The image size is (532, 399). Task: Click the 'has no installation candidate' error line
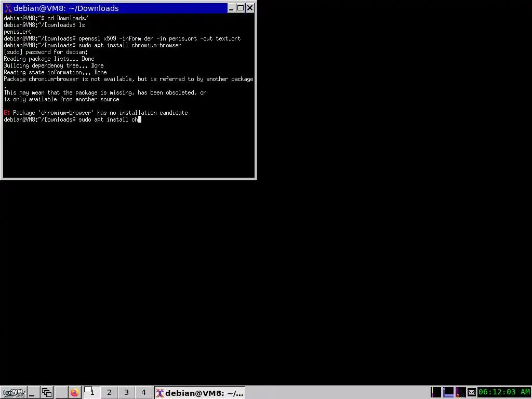point(96,113)
